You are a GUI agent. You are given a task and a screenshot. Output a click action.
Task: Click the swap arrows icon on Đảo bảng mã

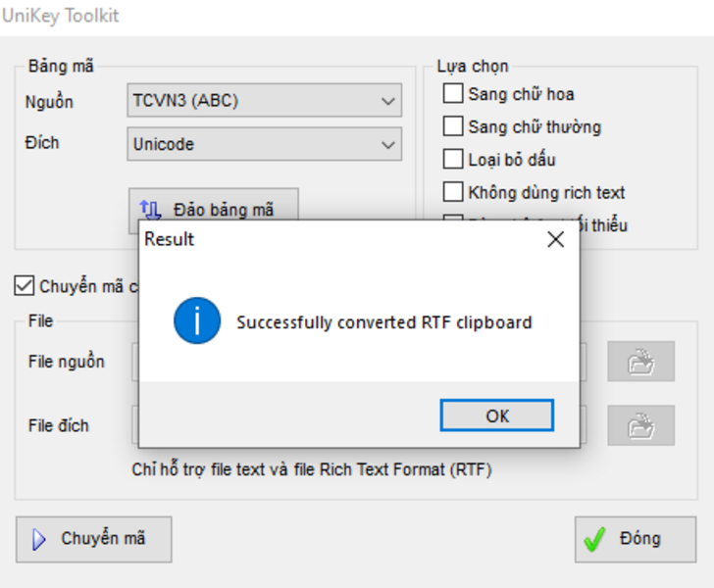coord(150,209)
